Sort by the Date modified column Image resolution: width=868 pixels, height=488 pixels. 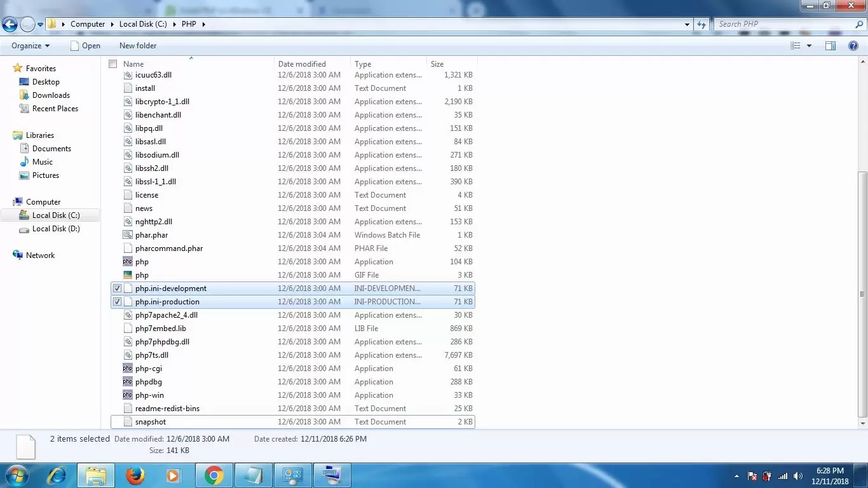click(302, 64)
